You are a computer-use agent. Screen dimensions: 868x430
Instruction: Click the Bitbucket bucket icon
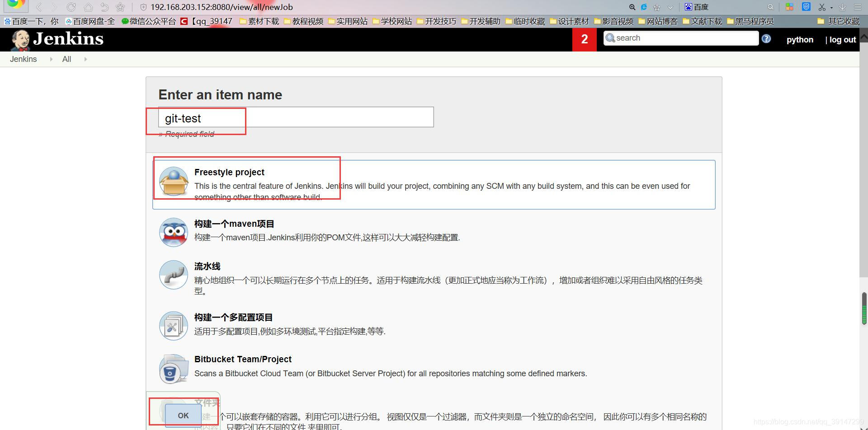[x=174, y=369]
